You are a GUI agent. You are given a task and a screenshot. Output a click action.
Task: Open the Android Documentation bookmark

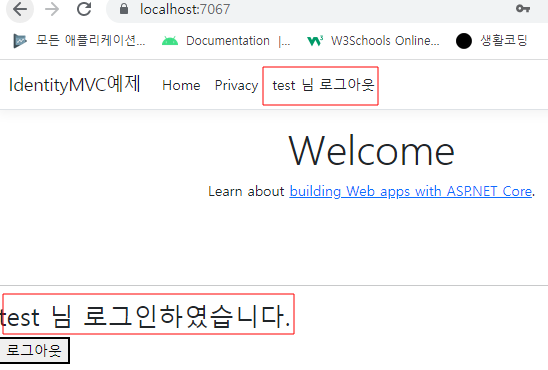tap(226, 41)
